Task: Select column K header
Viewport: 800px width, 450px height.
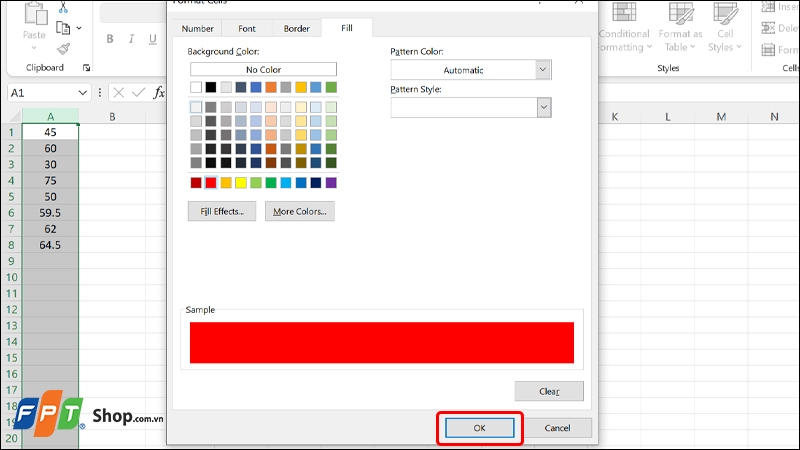Action: click(615, 116)
